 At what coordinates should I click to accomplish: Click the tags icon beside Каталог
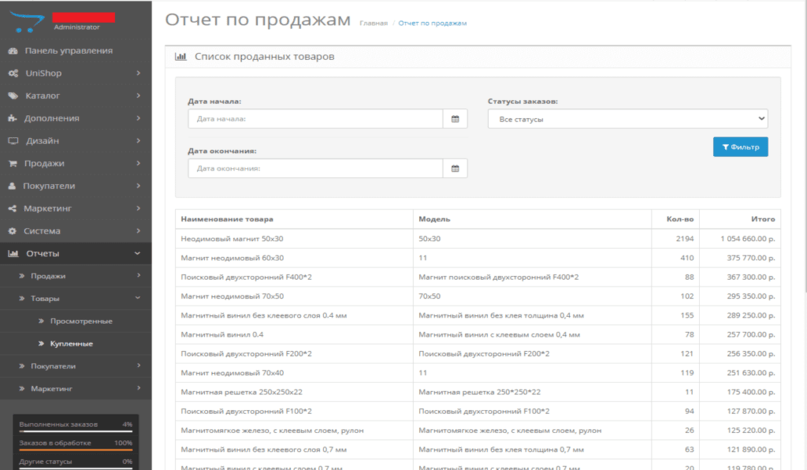coord(13,96)
